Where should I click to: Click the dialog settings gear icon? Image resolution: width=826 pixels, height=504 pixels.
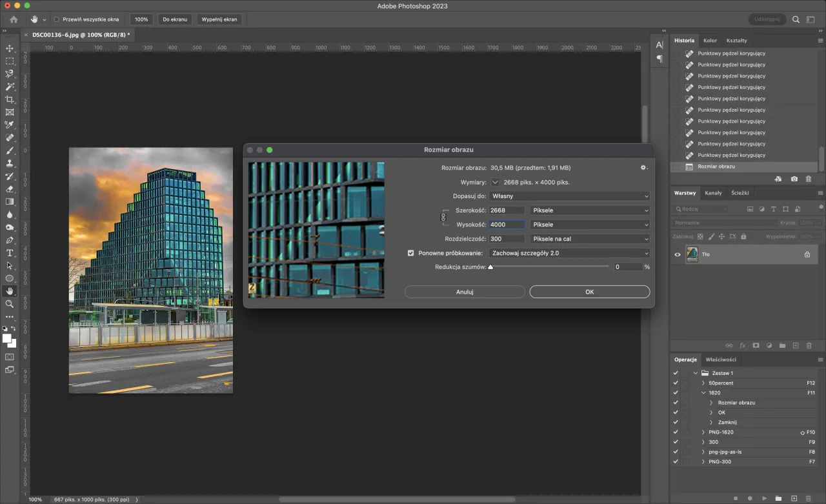point(643,168)
